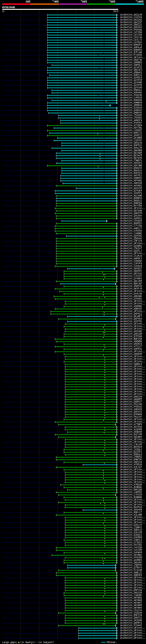
Task: Open hit UniRef100_Q42262
Action: (131, 20)
